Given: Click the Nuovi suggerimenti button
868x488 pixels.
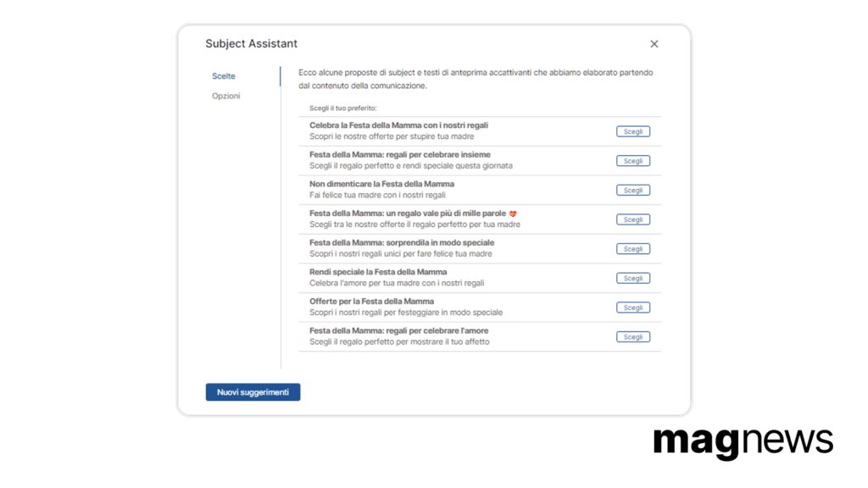Looking at the screenshot, I should click(x=253, y=391).
